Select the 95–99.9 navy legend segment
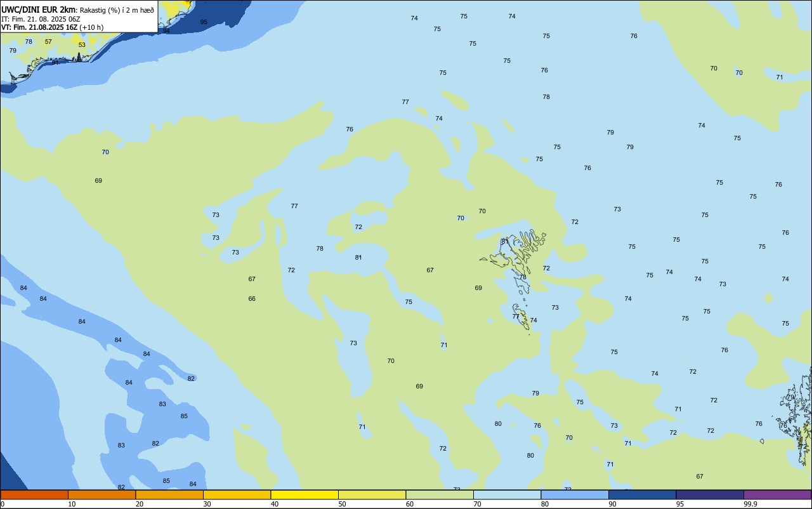 click(710, 494)
